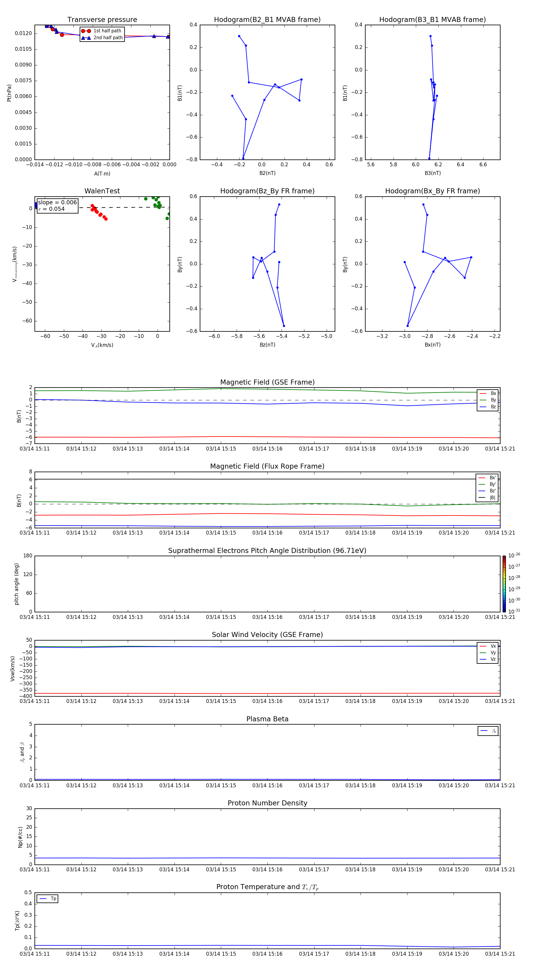Click the 'Pt(nPa)' y-axis label
535x980 pixels.
point(9,93)
